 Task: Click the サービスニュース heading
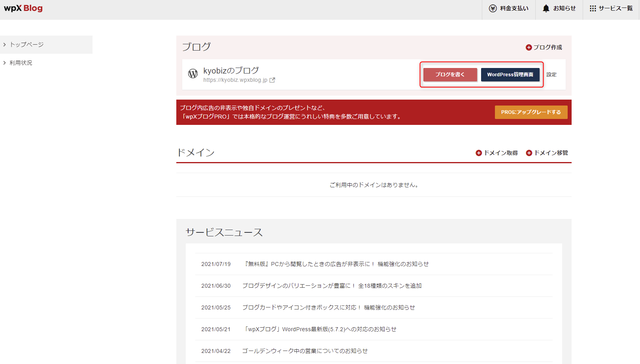[x=224, y=232]
